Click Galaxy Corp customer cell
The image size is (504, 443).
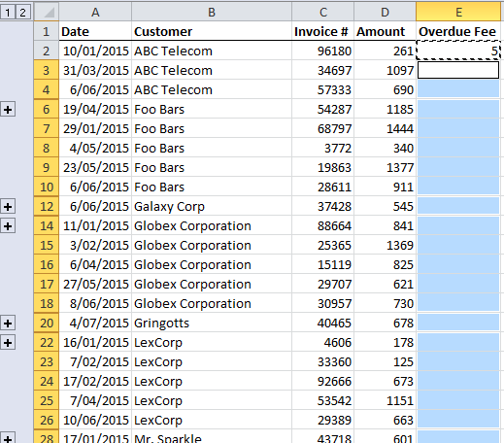[212, 206]
